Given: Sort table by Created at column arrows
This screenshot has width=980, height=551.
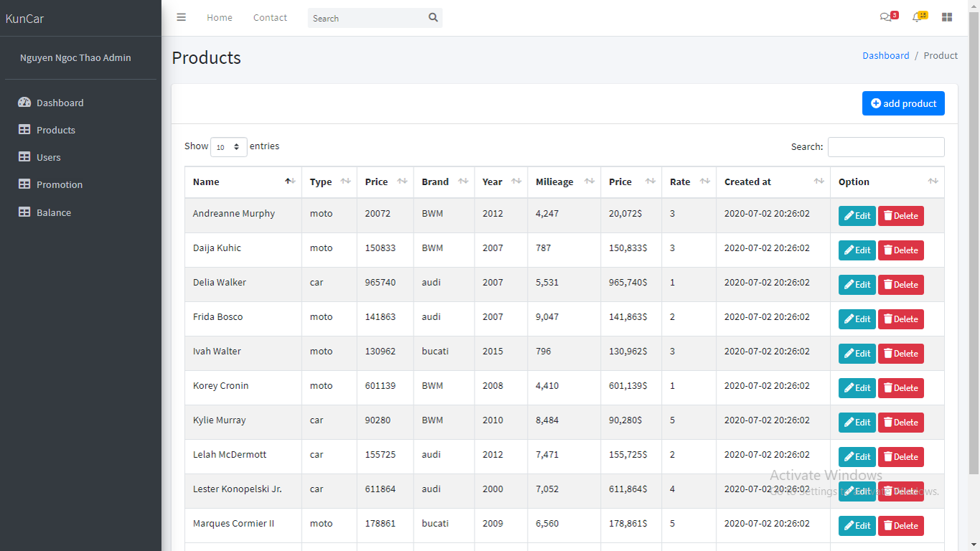Looking at the screenshot, I should [819, 182].
